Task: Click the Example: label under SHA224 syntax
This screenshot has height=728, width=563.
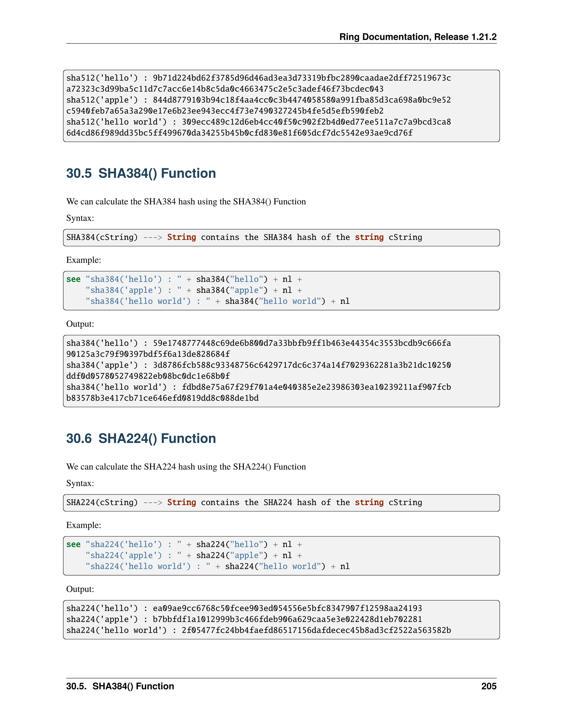Action: pyautogui.click(x=83, y=525)
